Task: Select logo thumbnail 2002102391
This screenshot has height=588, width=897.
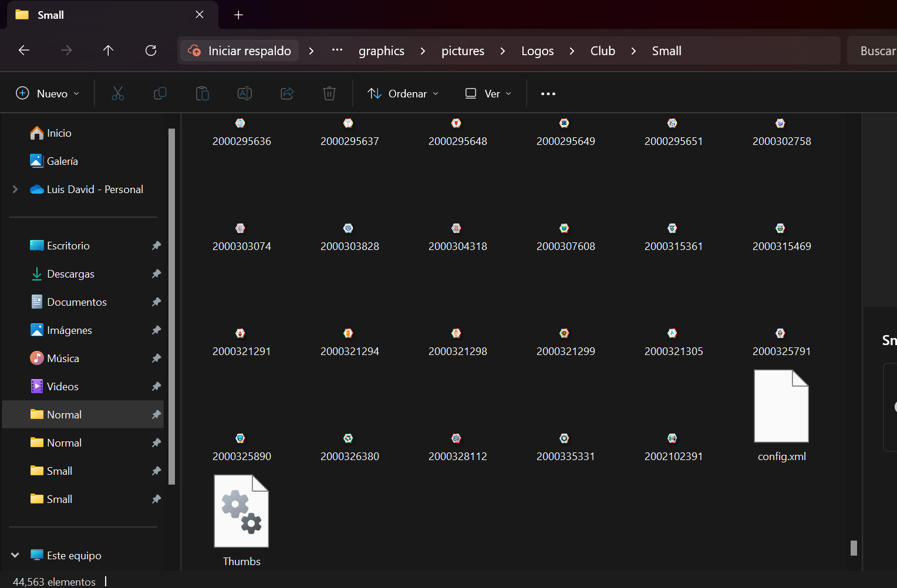Action: click(672, 438)
